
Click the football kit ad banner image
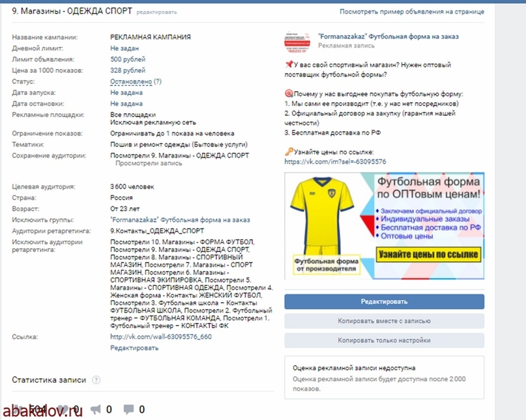[384, 225]
